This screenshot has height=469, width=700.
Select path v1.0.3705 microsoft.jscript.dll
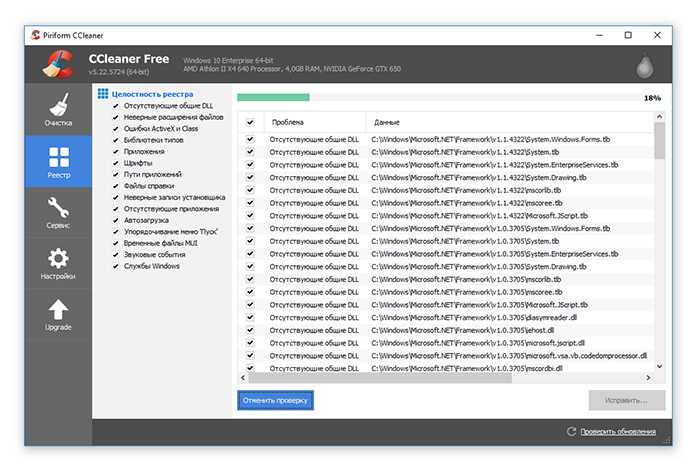478,343
